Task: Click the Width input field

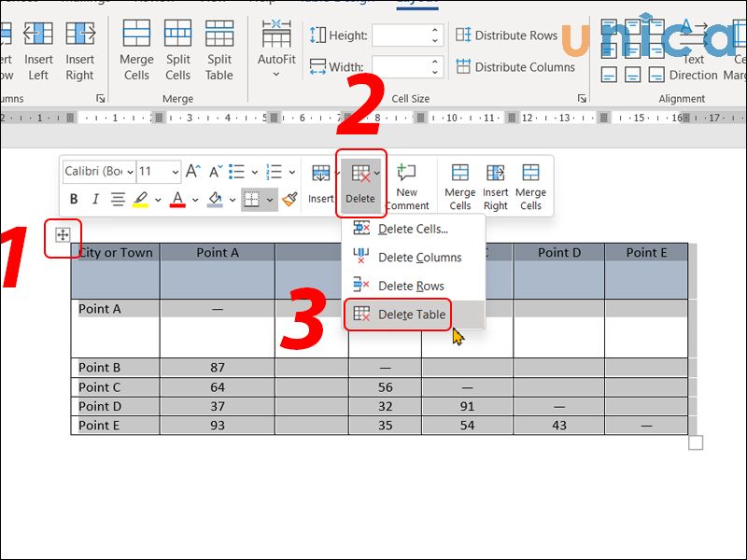Action: coord(401,66)
